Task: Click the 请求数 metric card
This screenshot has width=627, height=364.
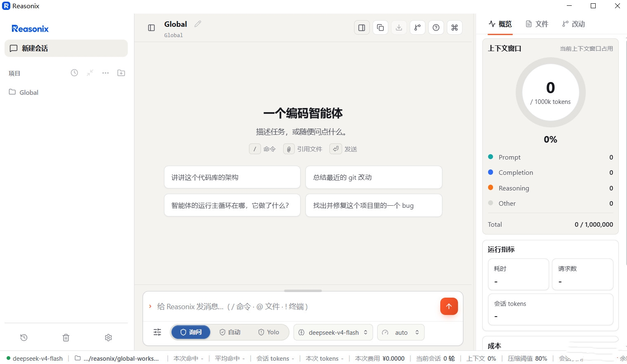Action: click(583, 275)
